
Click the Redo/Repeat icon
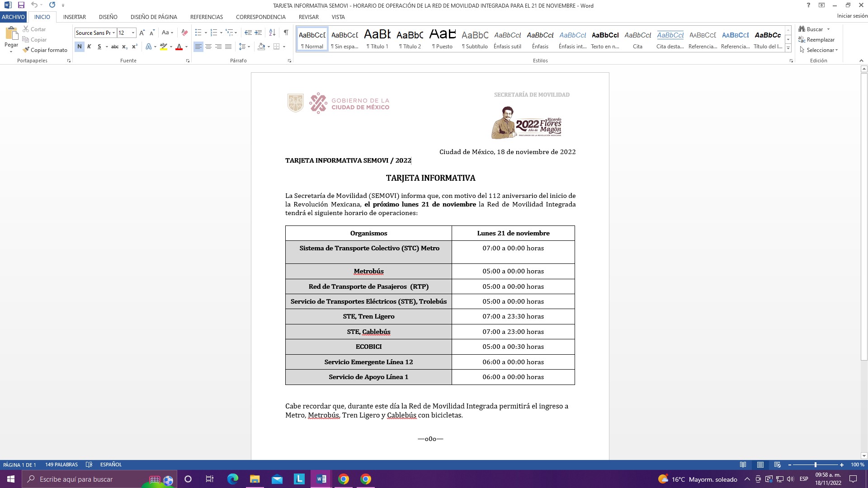coord(52,5)
